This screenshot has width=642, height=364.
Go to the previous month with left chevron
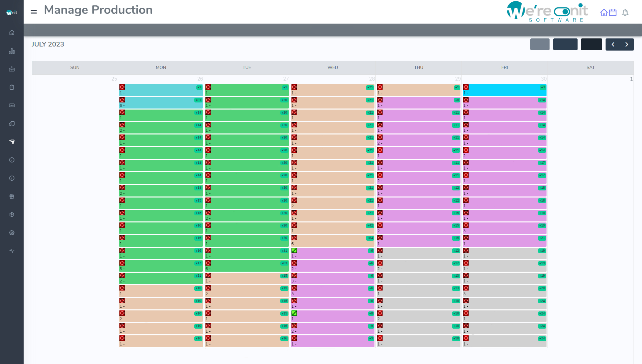coord(613,44)
